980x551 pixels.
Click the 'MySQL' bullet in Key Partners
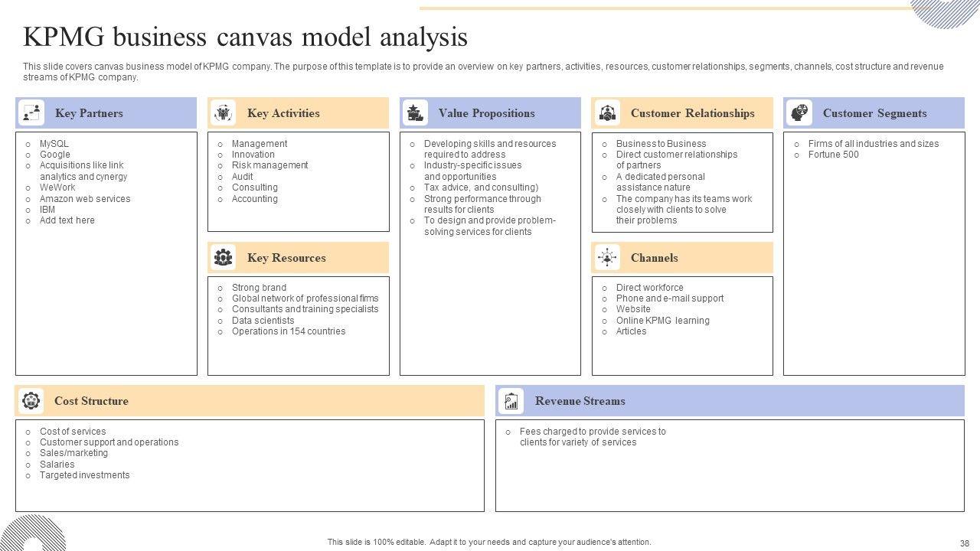tap(54, 144)
